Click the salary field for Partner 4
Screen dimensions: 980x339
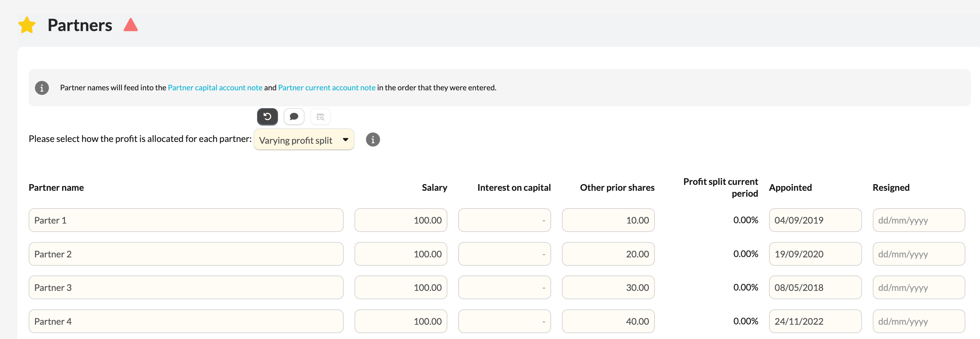[401, 321]
